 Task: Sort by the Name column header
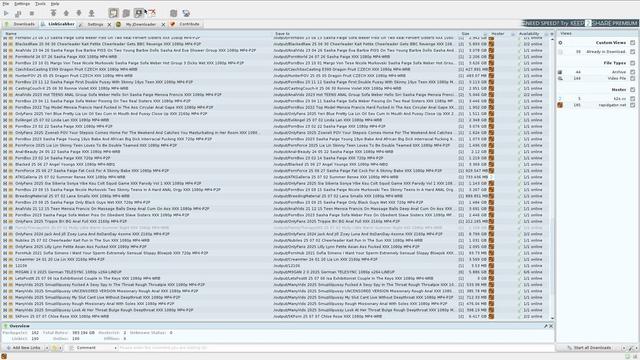[137, 34]
